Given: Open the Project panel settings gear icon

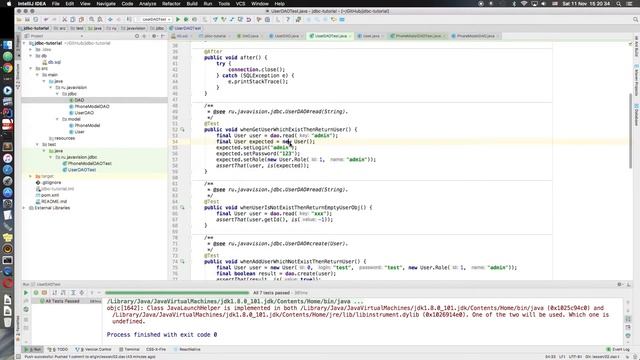Looking at the screenshot, I should pyautogui.click(x=154, y=36).
